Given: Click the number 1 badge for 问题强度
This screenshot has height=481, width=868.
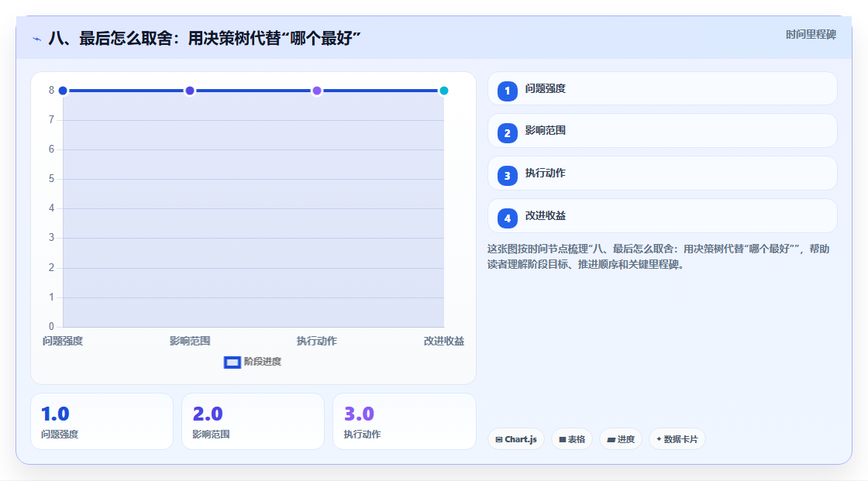Looking at the screenshot, I should point(507,91).
